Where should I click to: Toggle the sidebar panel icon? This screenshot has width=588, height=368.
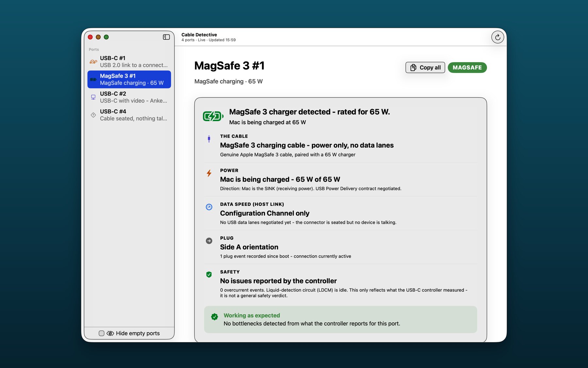[166, 37]
